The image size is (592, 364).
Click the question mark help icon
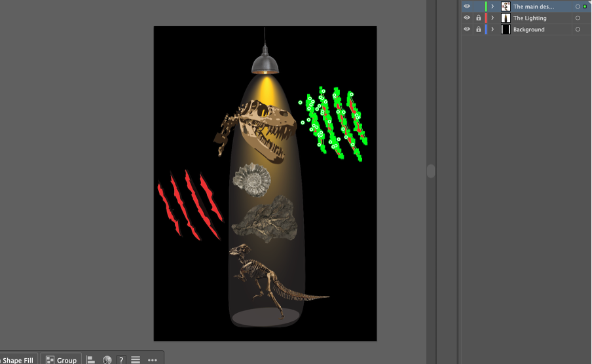point(121,360)
